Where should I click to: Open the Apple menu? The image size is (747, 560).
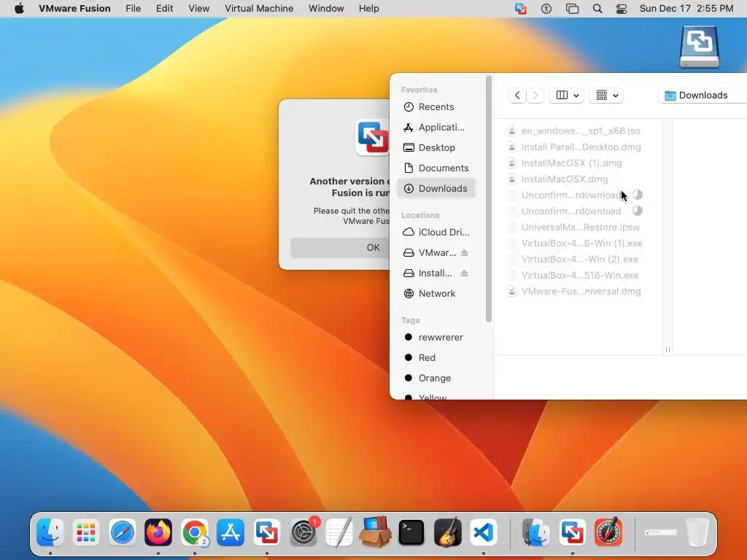(x=19, y=9)
